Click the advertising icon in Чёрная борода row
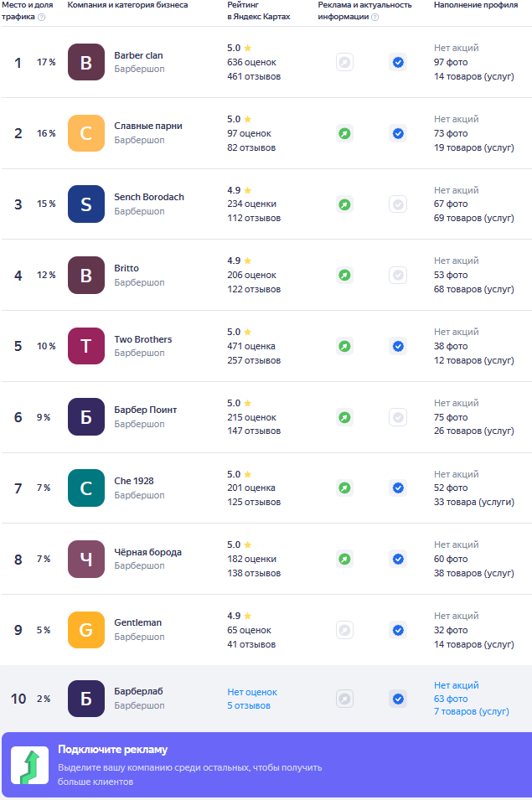The height and width of the screenshot is (800, 532). 344,559
